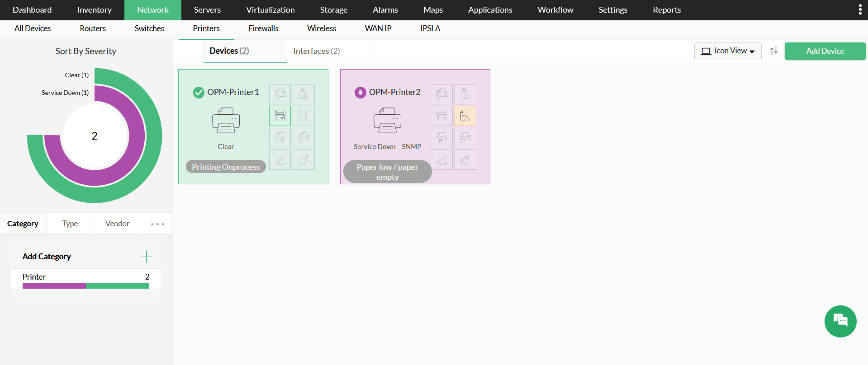Open the Applications menu
The width and height of the screenshot is (868, 365).
490,10
